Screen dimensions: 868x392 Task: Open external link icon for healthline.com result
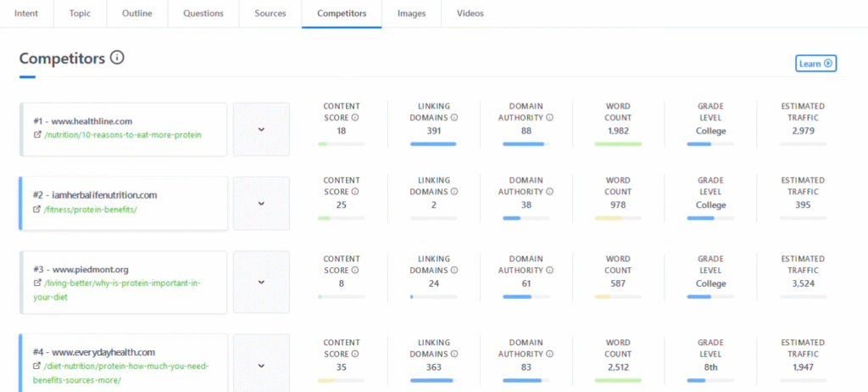click(x=37, y=135)
